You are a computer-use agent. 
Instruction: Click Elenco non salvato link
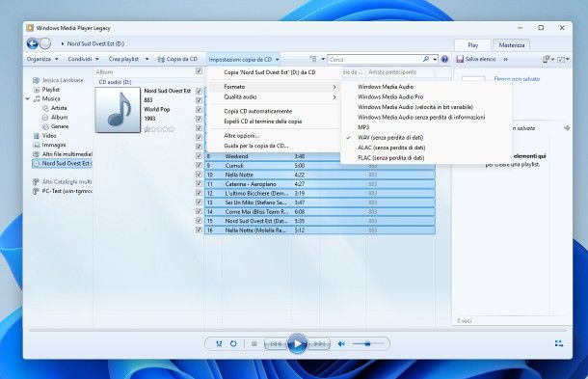517,79
